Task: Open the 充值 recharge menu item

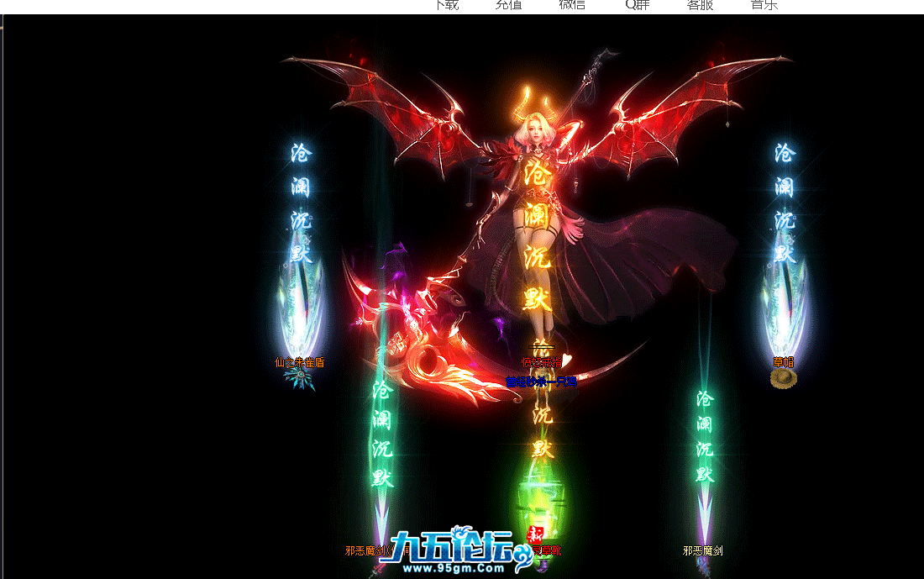Action: coord(509,5)
